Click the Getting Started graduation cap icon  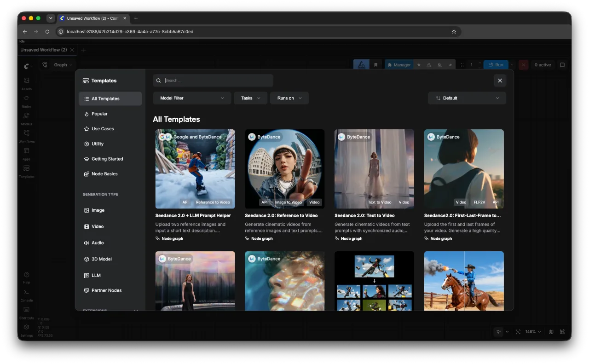[87, 159]
